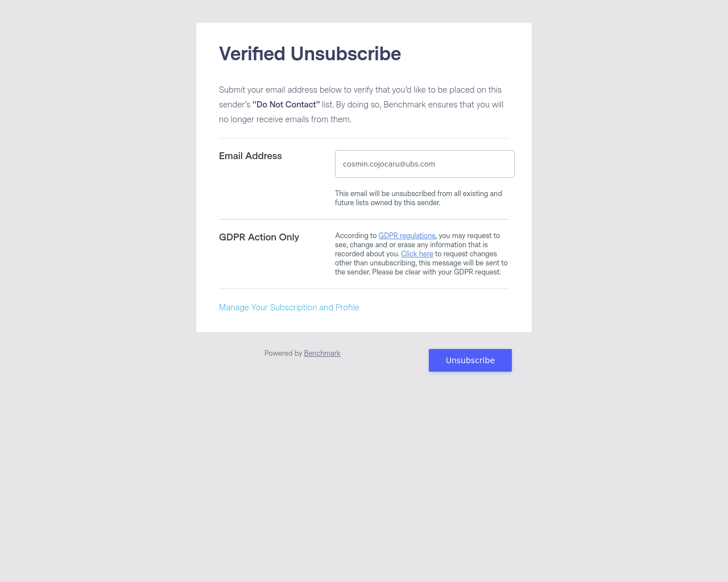This screenshot has height=582, width=728.
Task: Click the bold "Do Not Contact" text
Action: pyautogui.click(x=286, y=105)
